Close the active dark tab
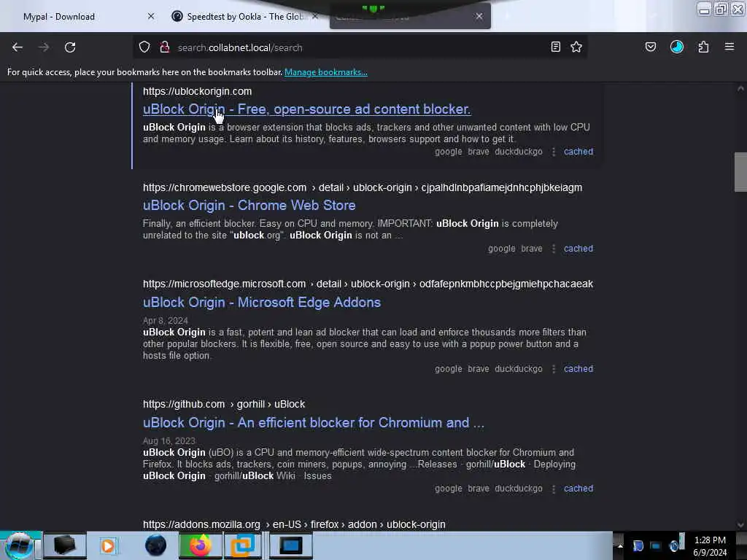Image resolution: width=747 pixels, height=560 pixels. point(479,16)
